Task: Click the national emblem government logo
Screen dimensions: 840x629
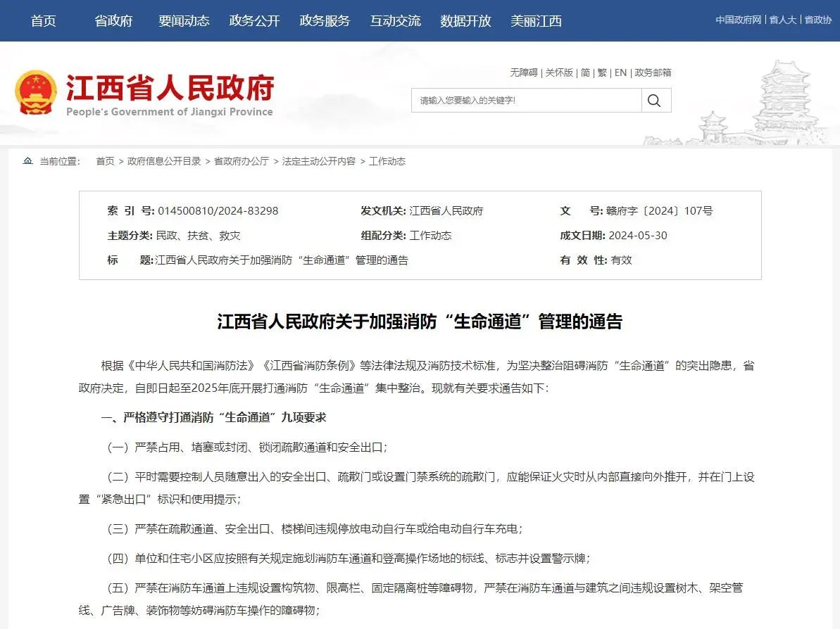Action: (37, 90)
